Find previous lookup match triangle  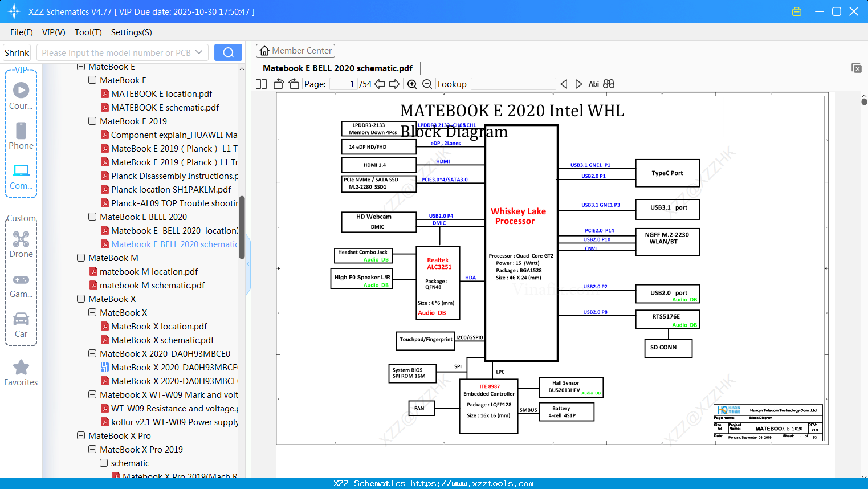[x=564, y=84]
